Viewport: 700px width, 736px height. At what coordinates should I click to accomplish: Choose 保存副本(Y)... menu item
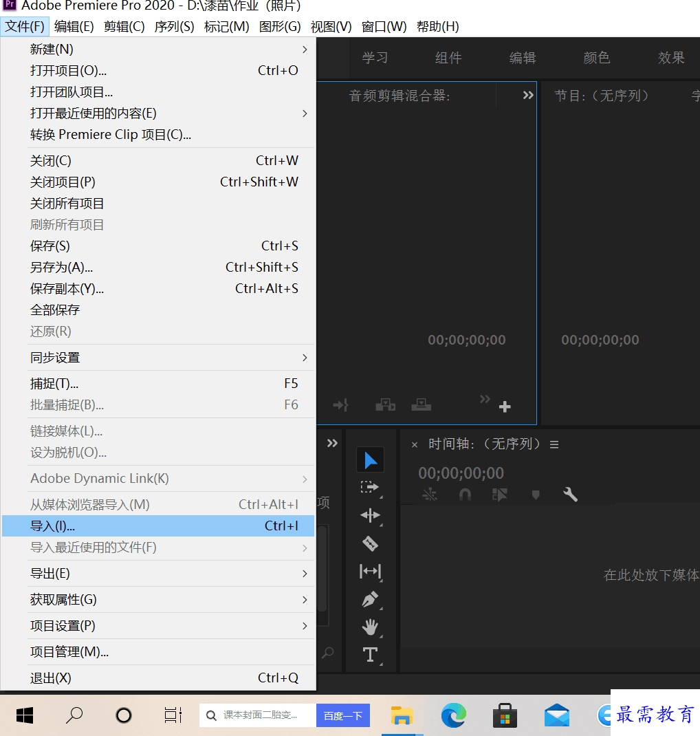point(158,289)
